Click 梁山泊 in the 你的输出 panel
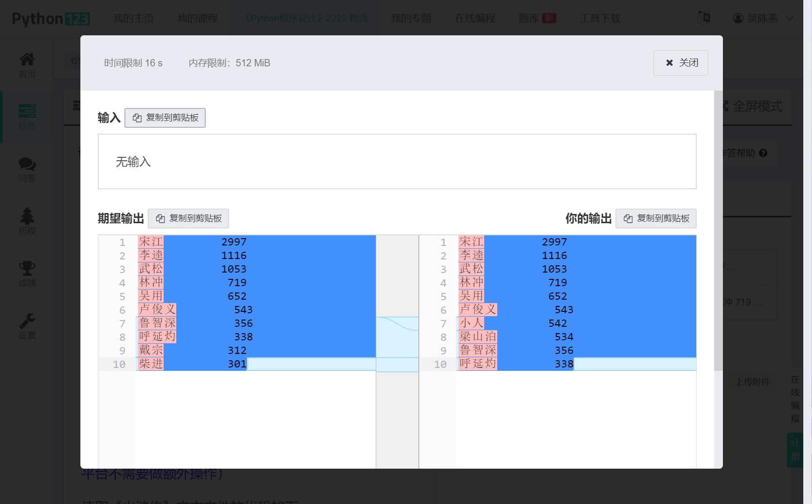 tap(477, 336)
